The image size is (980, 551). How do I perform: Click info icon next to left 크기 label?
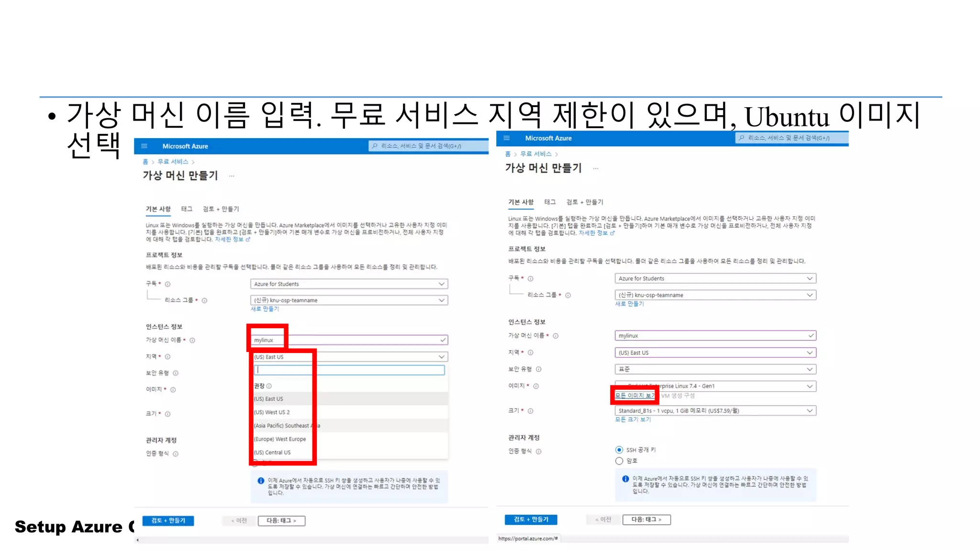click(167, 414)
